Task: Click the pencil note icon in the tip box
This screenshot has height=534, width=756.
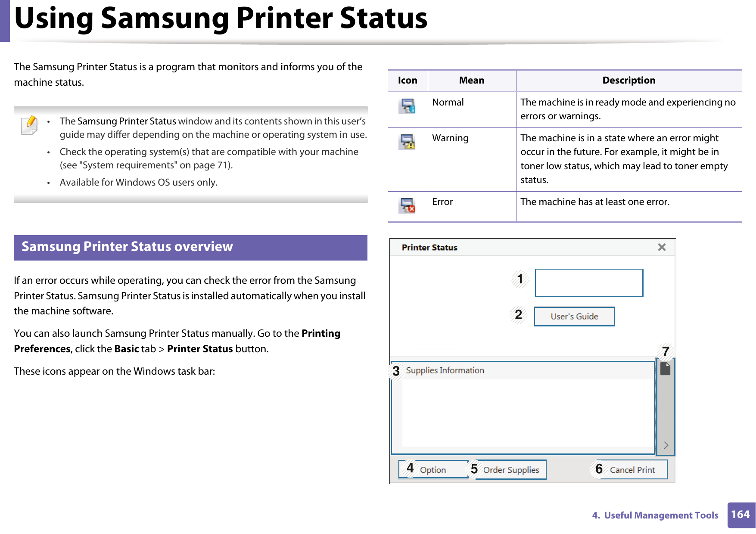Action: click(x=28, y=125)
